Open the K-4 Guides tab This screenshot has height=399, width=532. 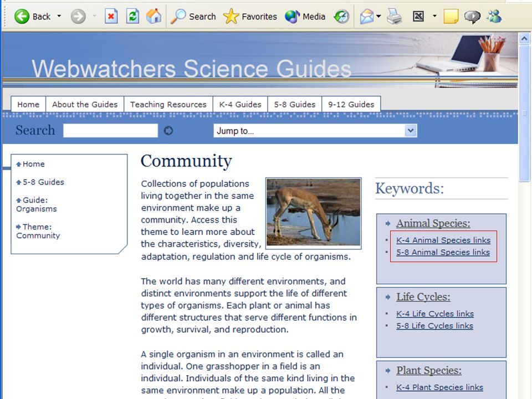pos(240,104)
